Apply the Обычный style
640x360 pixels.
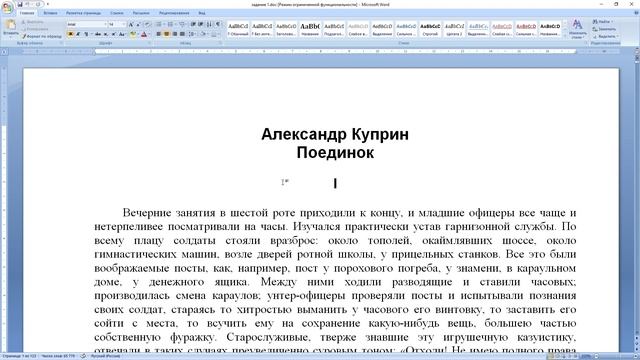pyautogui.click(x=238, y=29)
